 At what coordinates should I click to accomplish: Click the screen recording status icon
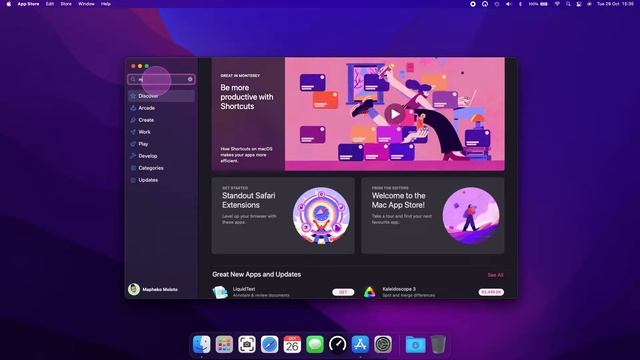point(473,4)
